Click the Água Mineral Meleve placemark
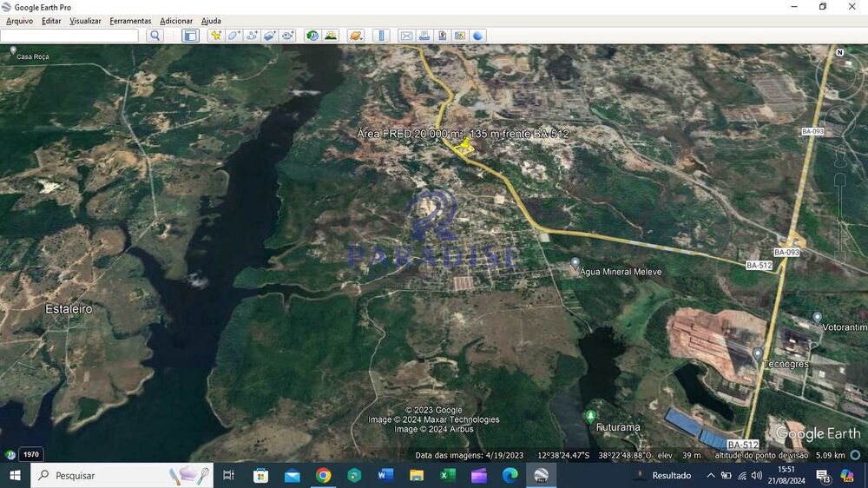Screen dimensions: 868x488 pos(575,263)
